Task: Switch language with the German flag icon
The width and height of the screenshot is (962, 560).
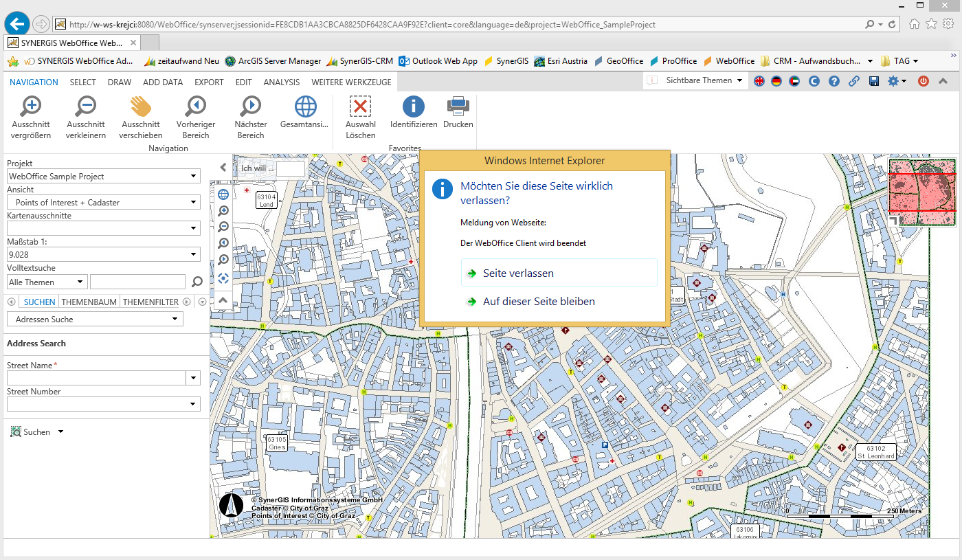Action: (x=776, y=80)
